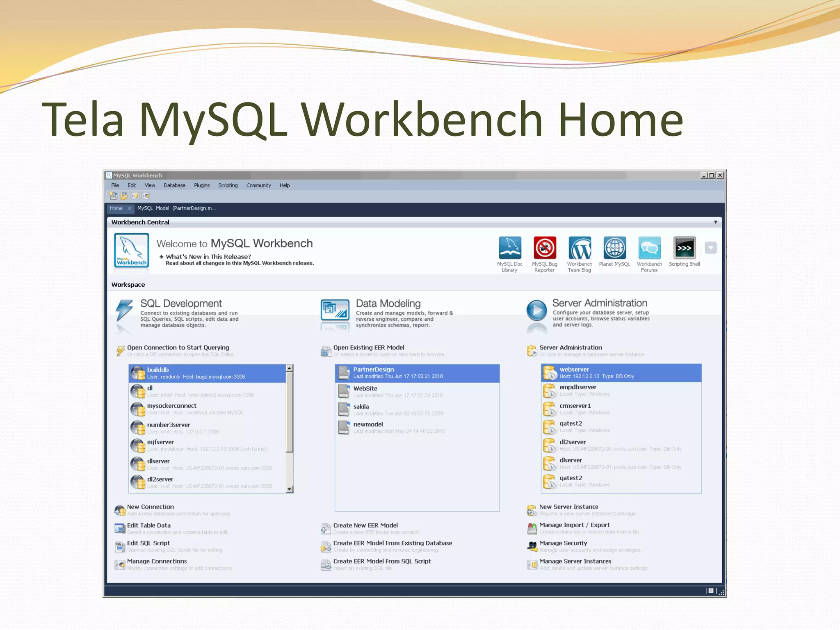
Task: Click Create EER Model From Existing Database icon
Action: coord(326,547)
